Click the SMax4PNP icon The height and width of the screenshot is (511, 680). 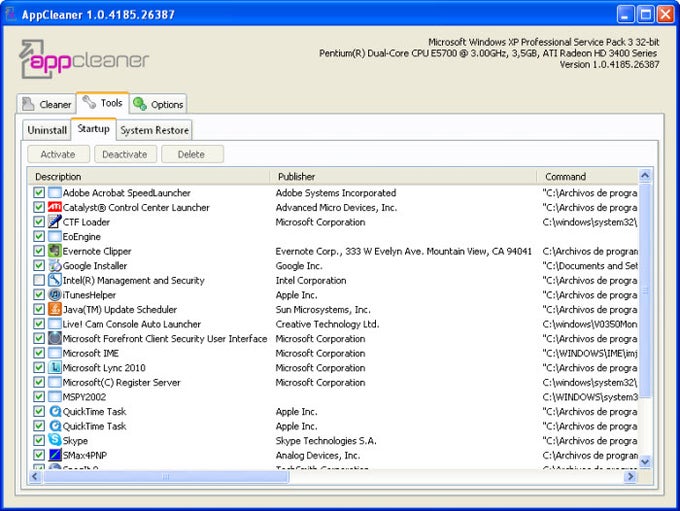coord(55,455)
